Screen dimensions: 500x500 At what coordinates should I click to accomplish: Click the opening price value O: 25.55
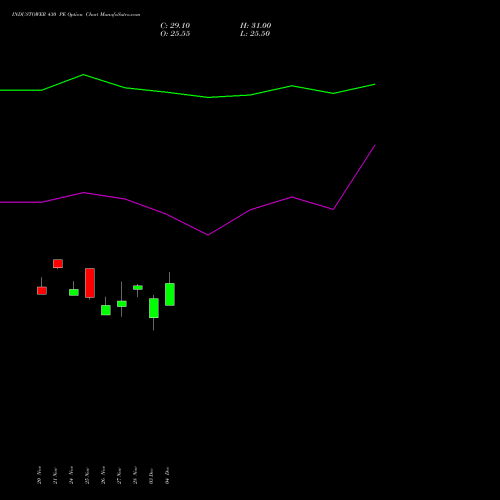point(175,34)
